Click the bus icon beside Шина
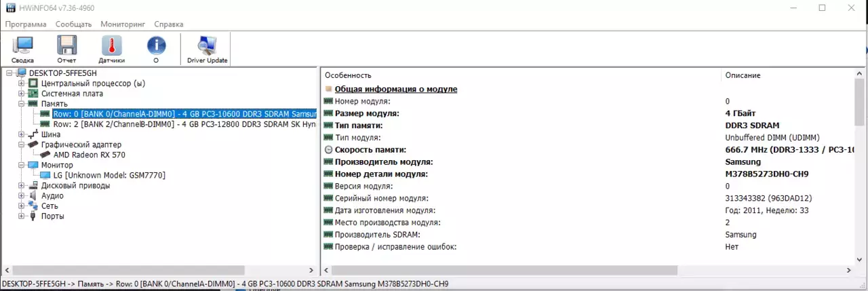Viewport: 868px width, 291px height. pyautogui.click(x=33, y=134)
